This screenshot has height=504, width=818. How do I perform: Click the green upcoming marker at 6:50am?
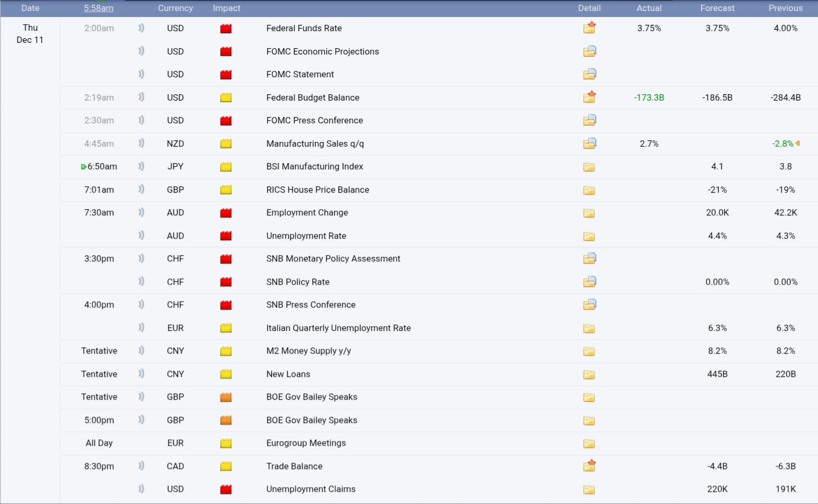click(83, 167)
